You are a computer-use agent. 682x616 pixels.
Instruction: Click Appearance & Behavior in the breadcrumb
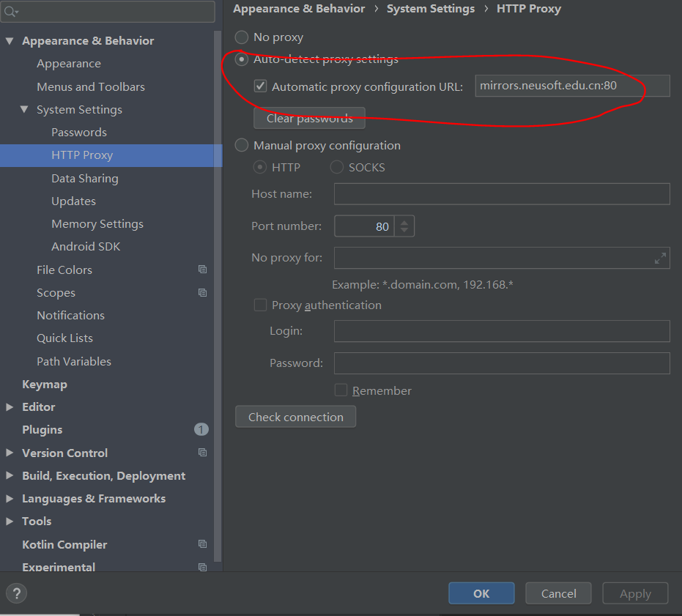(299, 9)
